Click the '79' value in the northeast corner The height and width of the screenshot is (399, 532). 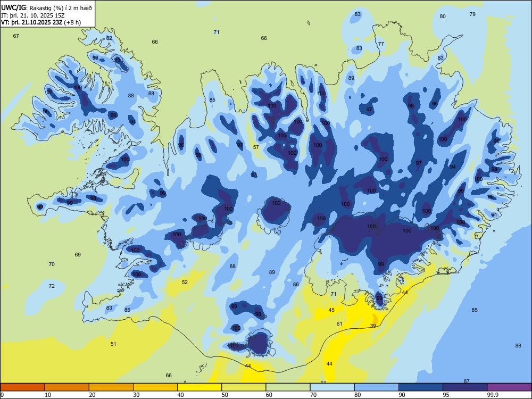[x=472, y=14]
